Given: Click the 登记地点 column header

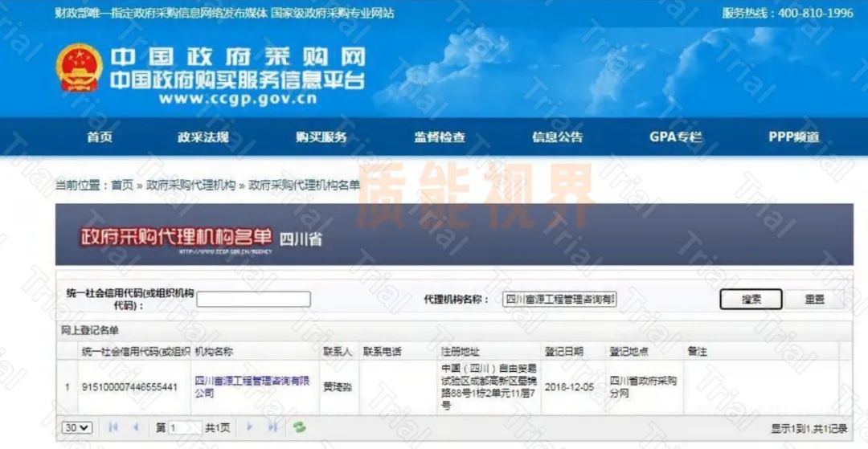Looking at the screenshot, I should (645, 352).
